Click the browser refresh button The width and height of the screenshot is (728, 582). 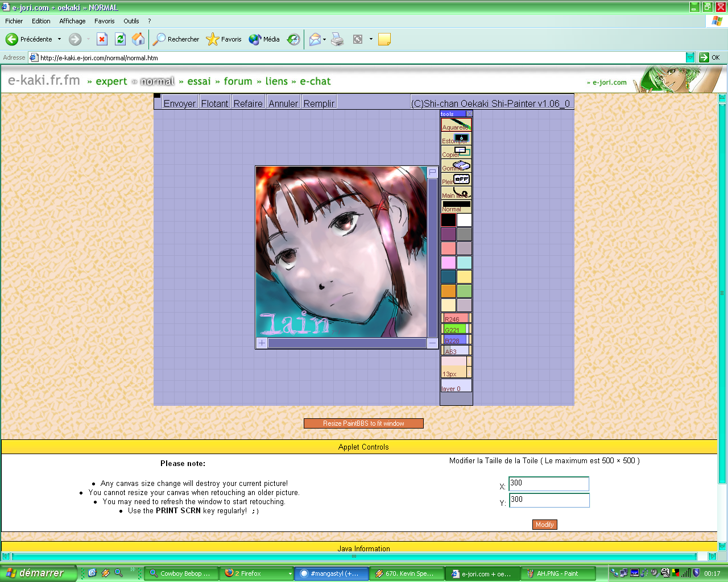point(120,39)
